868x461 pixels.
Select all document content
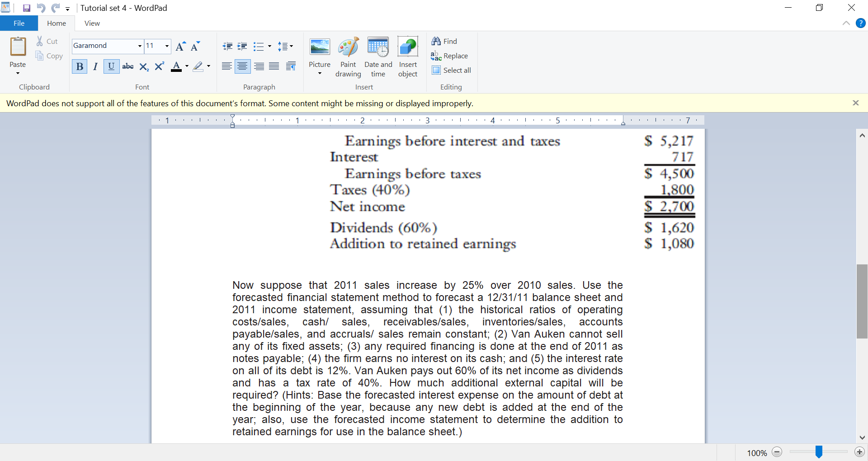452,70
